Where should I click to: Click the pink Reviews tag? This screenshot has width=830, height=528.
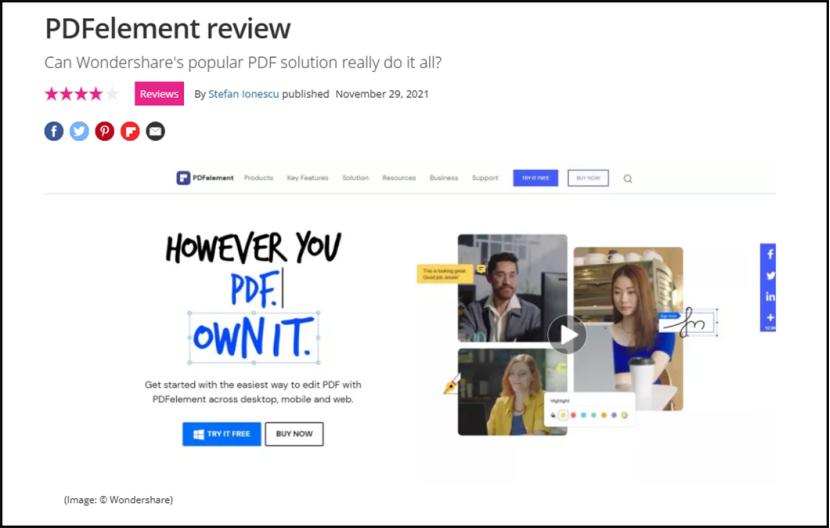(x=159, y=94)
